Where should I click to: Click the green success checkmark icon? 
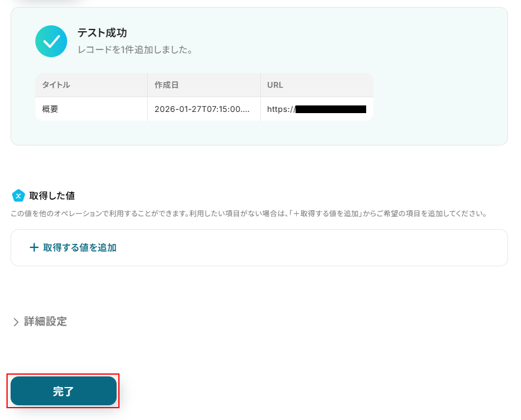[51, 41]
